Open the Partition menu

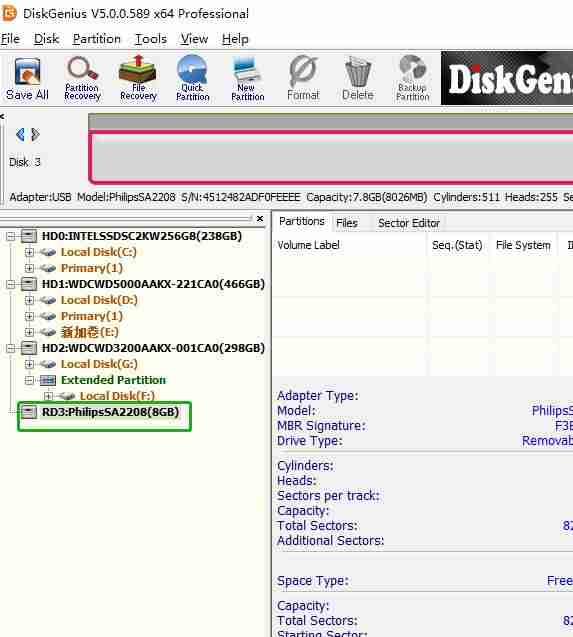tap(96, 39)
